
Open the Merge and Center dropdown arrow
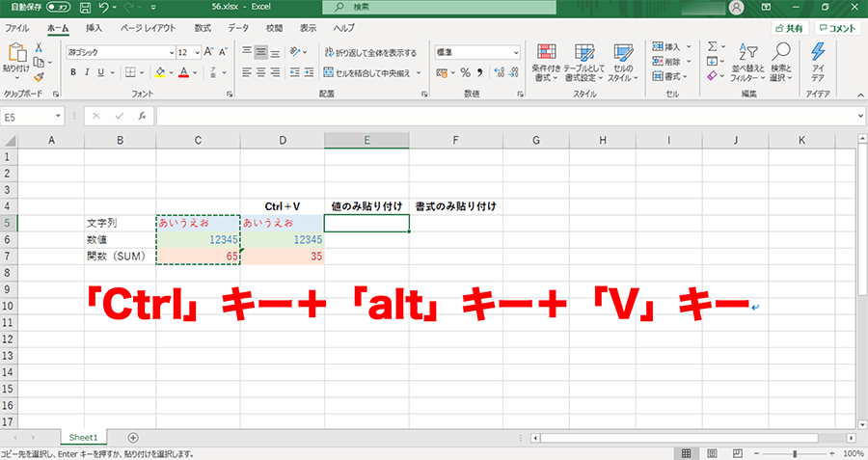point(420,72)
